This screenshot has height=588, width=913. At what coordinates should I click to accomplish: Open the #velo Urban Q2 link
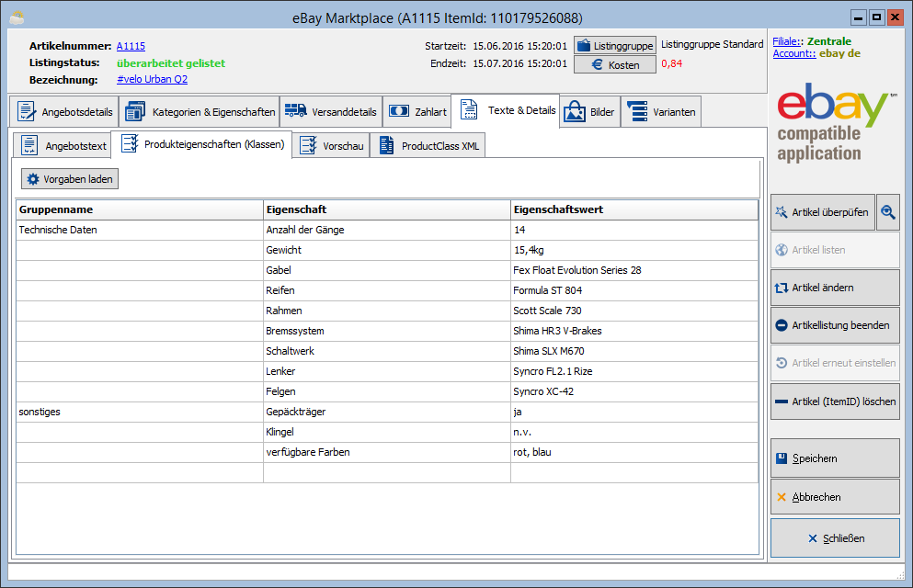click(x=152, y=79)
